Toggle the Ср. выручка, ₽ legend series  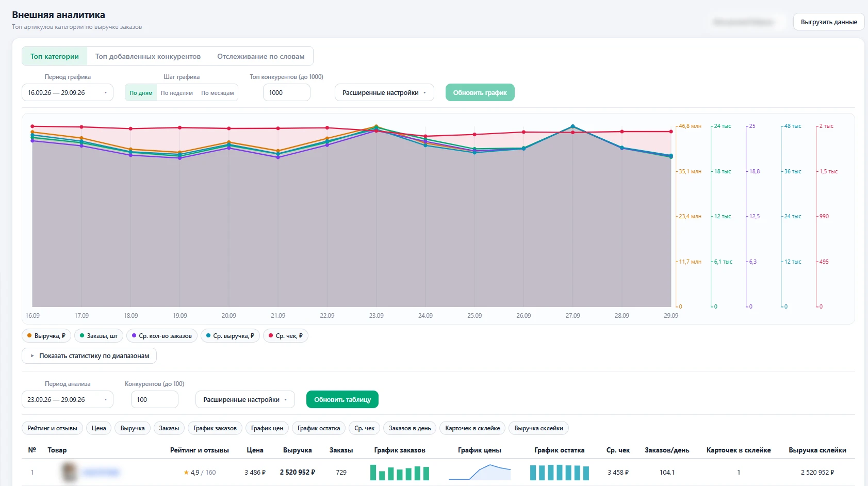coord(230,336)
